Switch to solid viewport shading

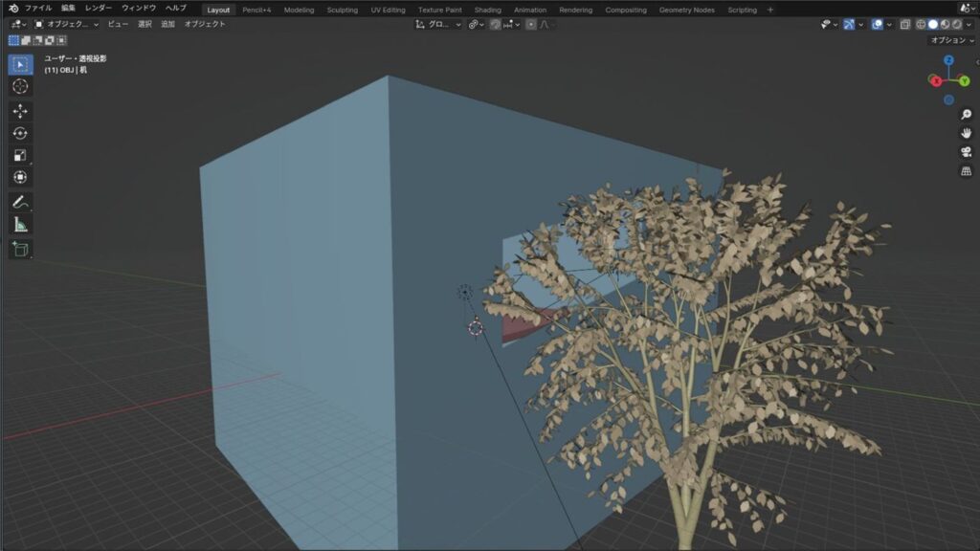pos(932,24)
